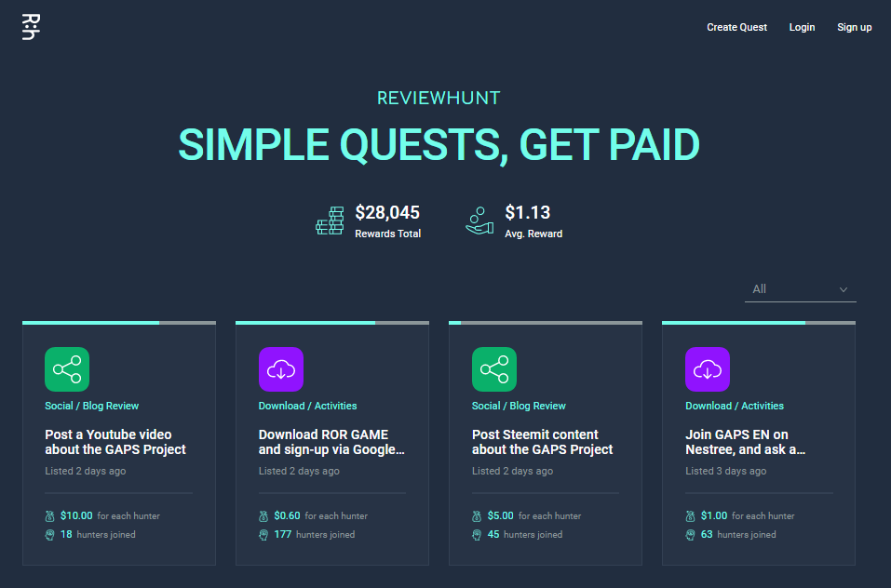Open the All quest filter dropdown
The height and width of the screenshot is (588, 891).
coord(800,289)
